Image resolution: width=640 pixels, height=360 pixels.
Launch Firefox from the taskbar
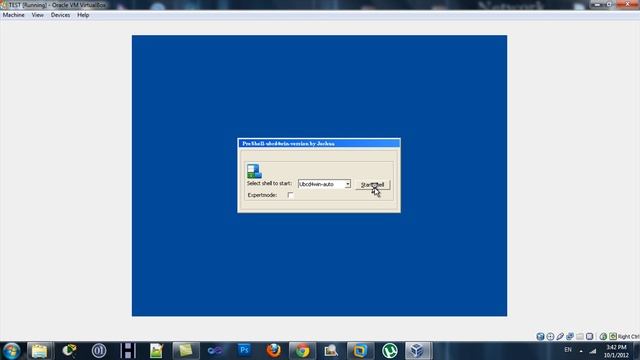click(273, 351)
